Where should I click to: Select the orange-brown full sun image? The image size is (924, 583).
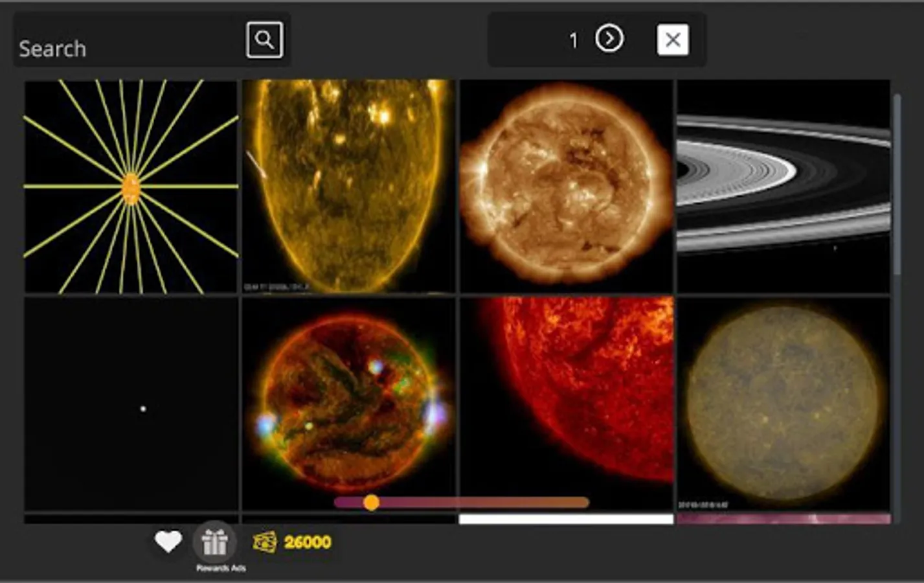pos(567,187)
